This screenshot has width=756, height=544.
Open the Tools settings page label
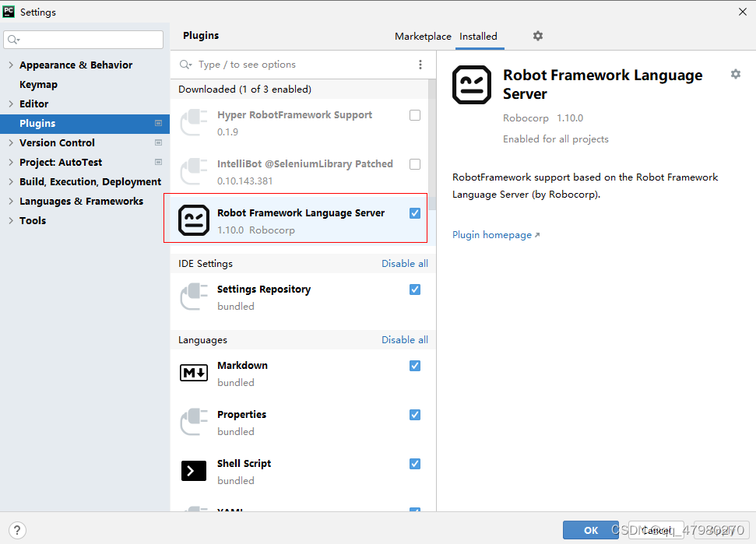click(x=33, y=221)
